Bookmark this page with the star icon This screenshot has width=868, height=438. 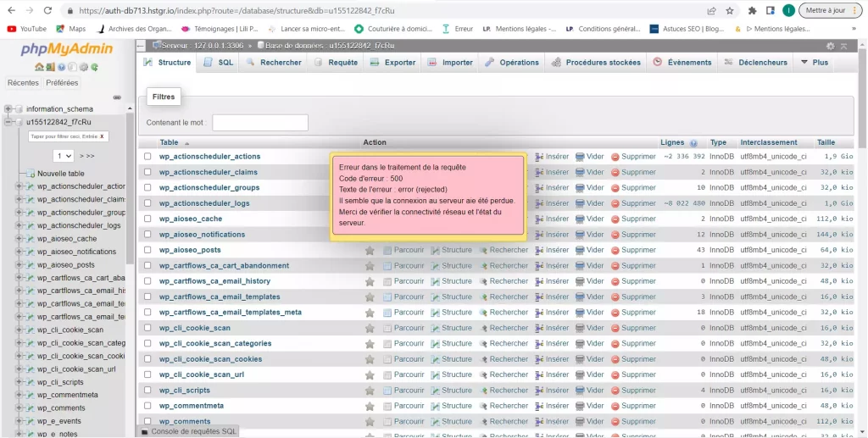coord(730,10)
